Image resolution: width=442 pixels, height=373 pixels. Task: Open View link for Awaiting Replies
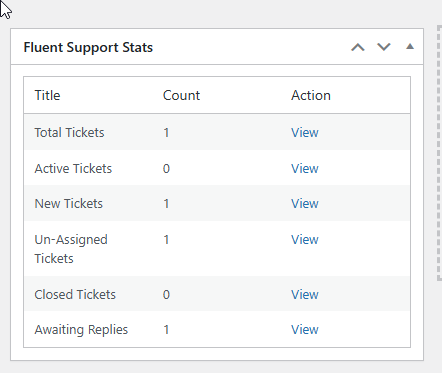click(x=305, y=330)
